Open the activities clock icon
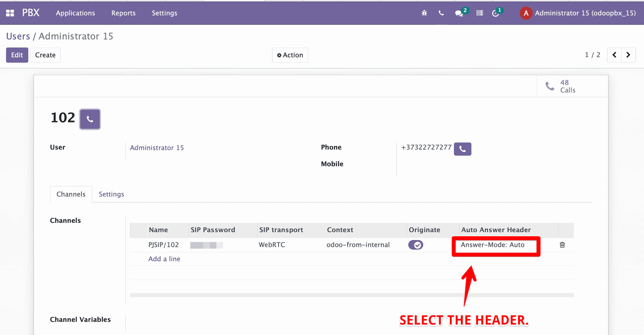This screenshot has width=644, height=335. coord(495,13)
